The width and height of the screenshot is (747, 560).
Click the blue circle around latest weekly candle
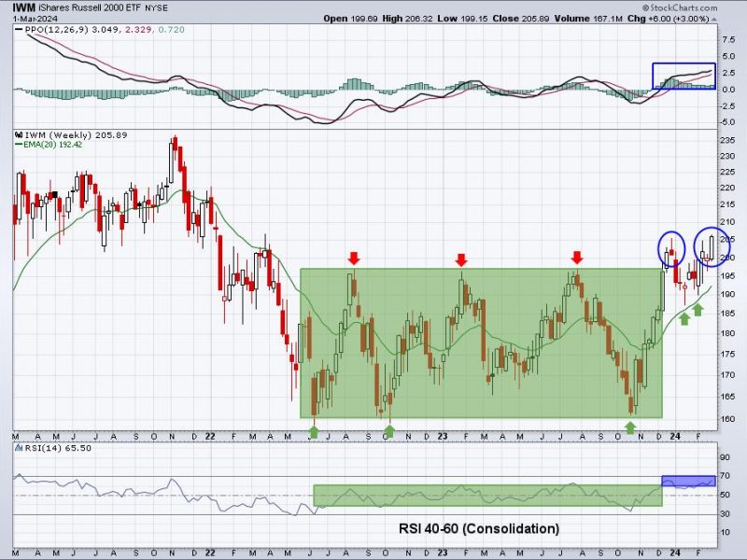[712, 247]
